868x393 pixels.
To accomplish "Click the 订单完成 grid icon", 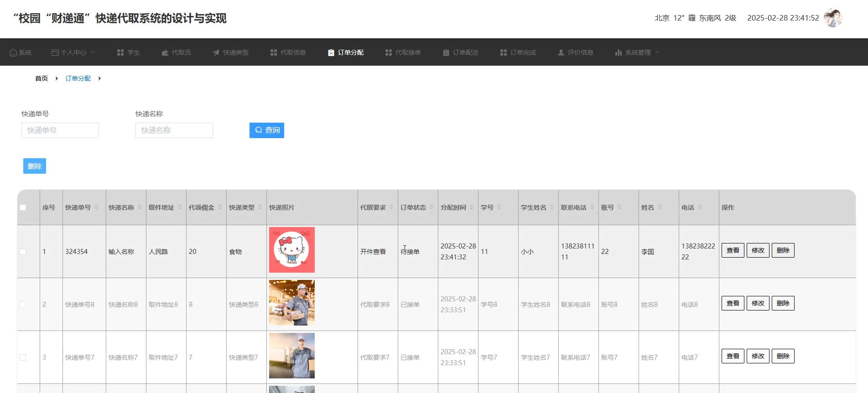I will [x=504, y=52].
